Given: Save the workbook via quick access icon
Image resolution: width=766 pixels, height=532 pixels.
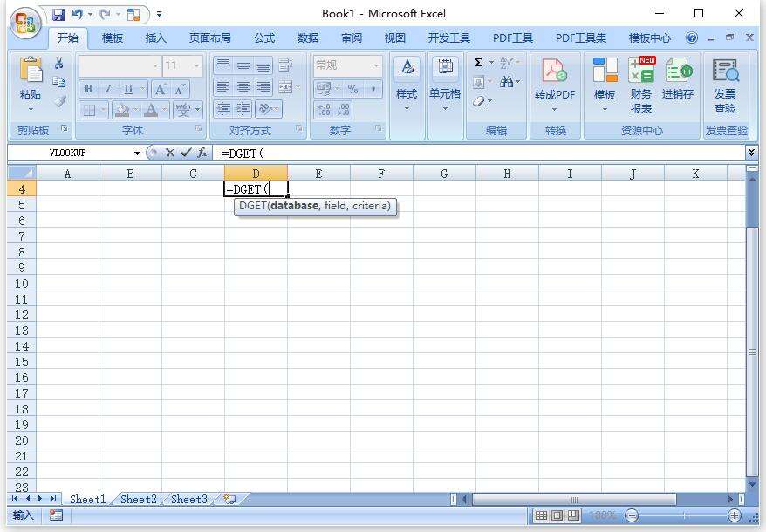Looking at the screenshot, I should click(x=58, y=15).
